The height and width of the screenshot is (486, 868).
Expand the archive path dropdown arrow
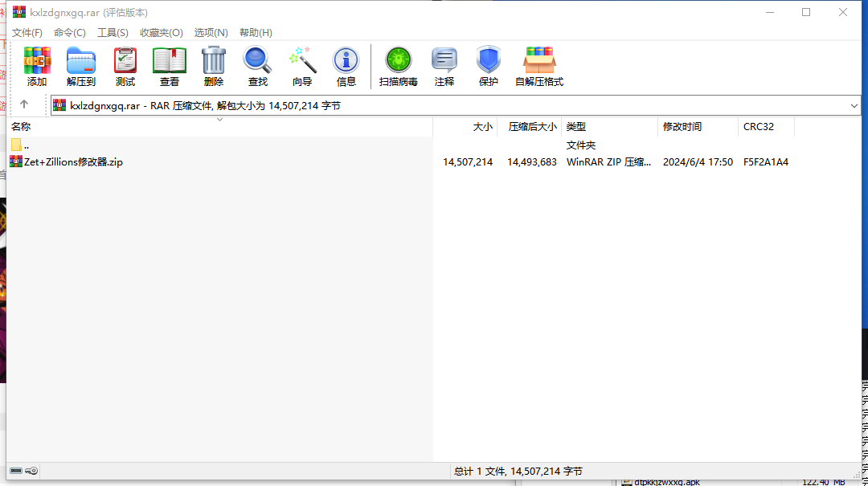pos(854,106)
